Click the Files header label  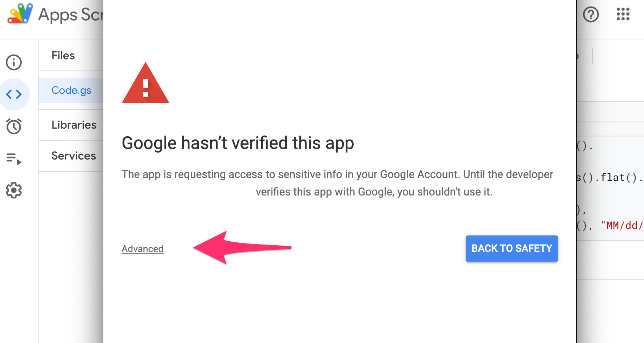click(63, 55)
